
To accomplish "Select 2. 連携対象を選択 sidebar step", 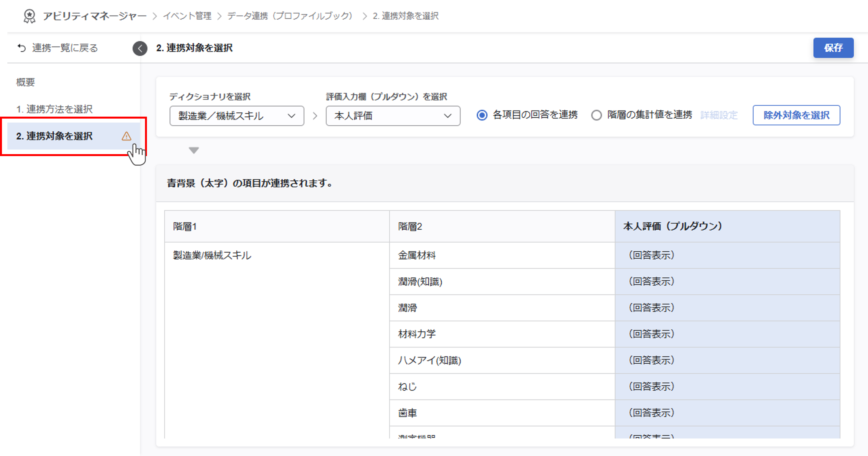I will pyautogui.click(x=54, y=136).
